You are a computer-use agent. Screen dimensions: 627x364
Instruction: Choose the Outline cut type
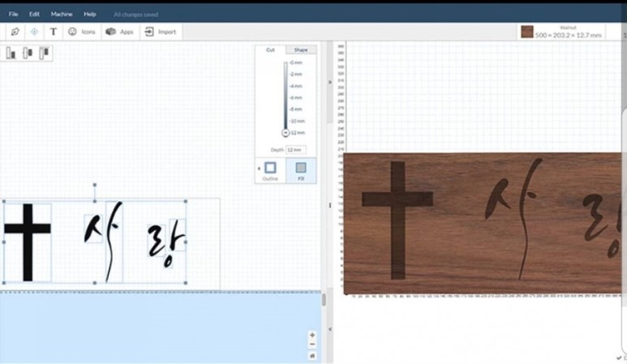(270, 170)
